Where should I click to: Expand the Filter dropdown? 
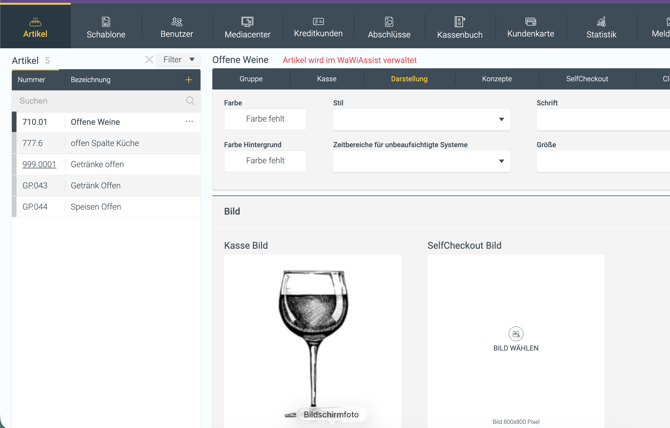coord(178,59)
